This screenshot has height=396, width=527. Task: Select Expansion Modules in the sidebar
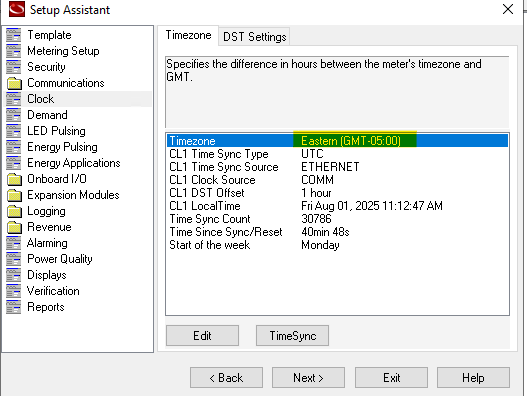click(73, 195)
